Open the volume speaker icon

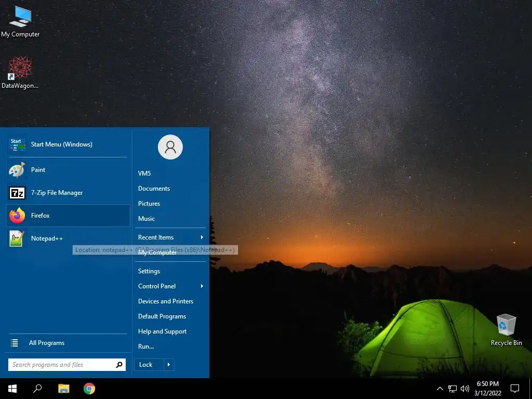coord(465,389)
